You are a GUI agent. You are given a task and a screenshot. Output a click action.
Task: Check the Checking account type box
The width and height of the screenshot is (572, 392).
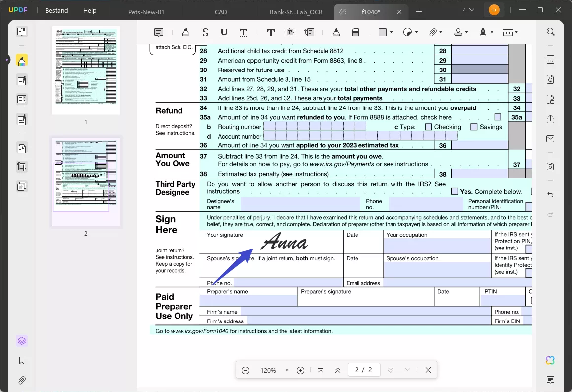point(429,127)
